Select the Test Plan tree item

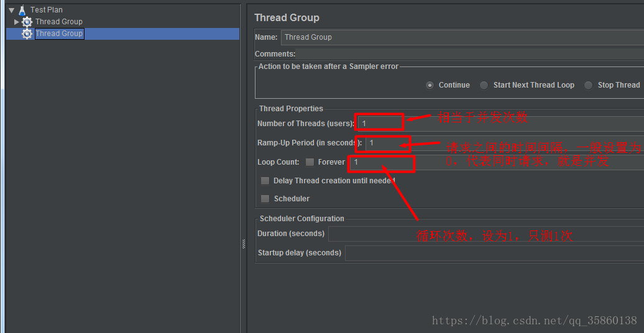click(47, 10)
